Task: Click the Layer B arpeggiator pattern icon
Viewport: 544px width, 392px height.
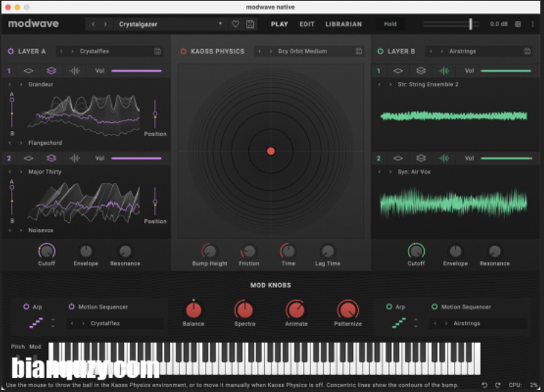Action: pyautogui.click(x=399, y=323)
